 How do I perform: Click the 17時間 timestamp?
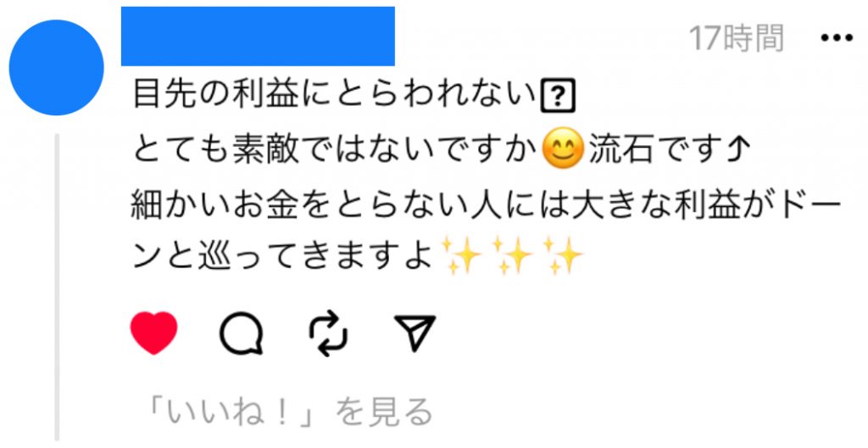tap(737, 38)
